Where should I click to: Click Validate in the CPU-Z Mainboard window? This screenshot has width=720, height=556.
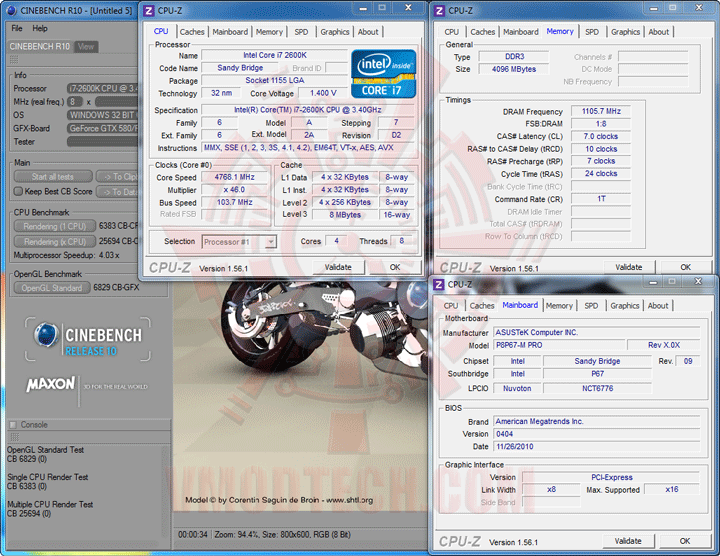tap(628, 541)
